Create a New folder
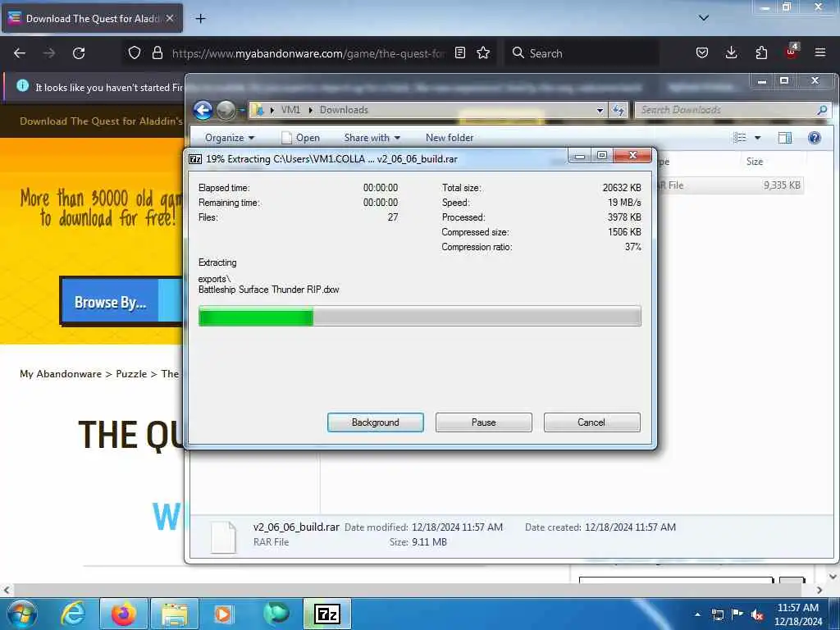Screen dimensions: 840x630 pos(450,138)
